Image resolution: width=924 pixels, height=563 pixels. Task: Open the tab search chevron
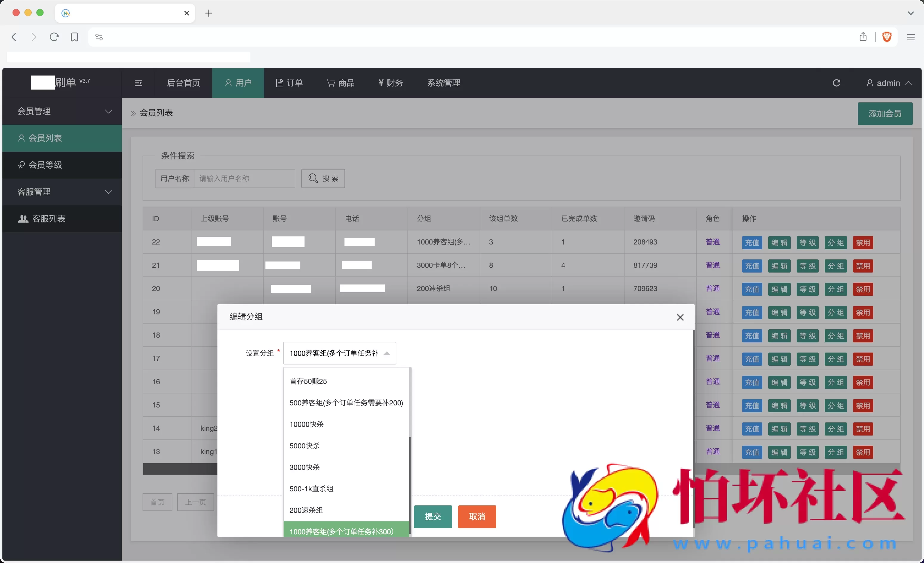pyautogui.click(x=911, y=13)
